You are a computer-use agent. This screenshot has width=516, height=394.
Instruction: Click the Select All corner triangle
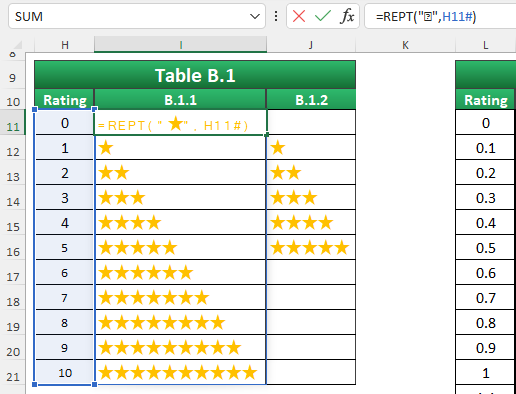[17, 45]
